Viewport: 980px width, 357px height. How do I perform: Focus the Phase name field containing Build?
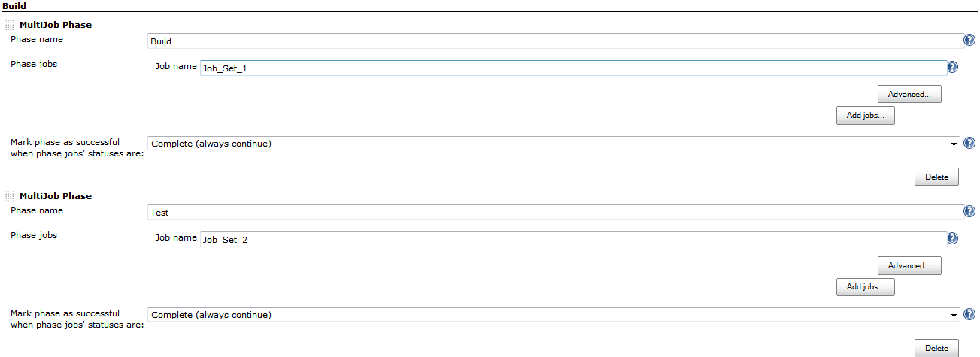pyautogui.click(x=555, y=41)
